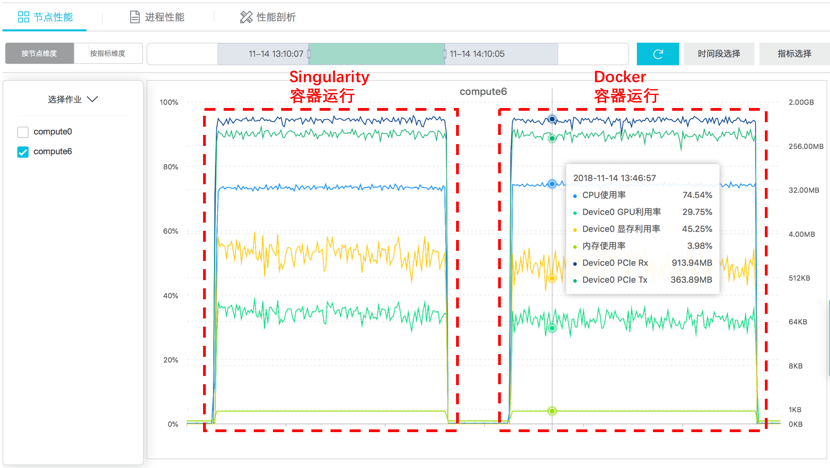Click the yellow 显存利用率 data point marker
Viewport: 830px width, 468px height.
pos(552,278)
